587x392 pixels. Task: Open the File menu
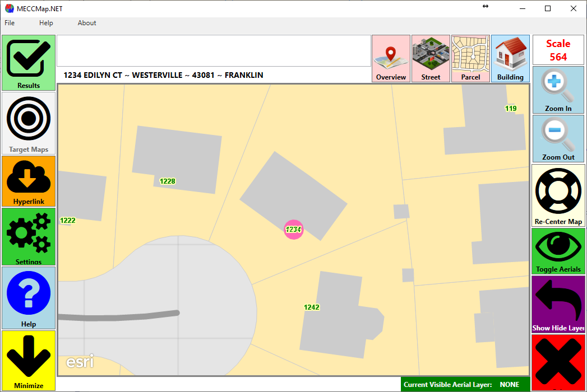[x=10, y=23]
